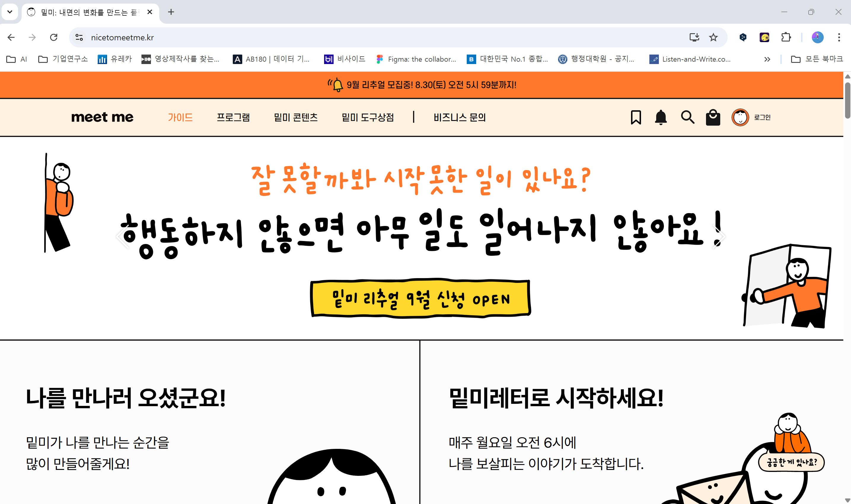The image size is (851, 504).
Task: Click the browser forward arrow
Action: (x=32, y=37)
